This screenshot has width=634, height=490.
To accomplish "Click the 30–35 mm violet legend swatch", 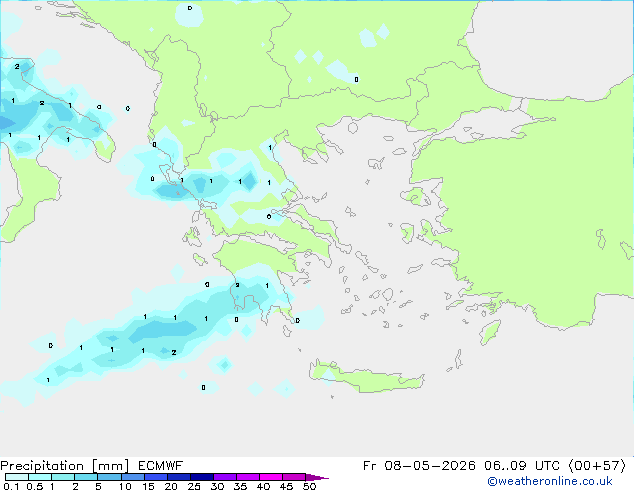I will click(225, 477).
